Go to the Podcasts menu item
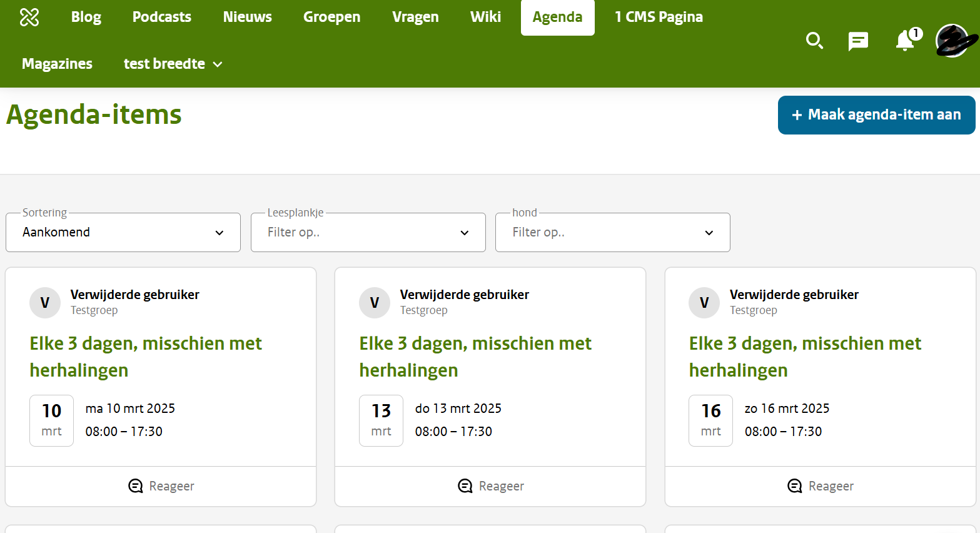 (x=162, y=17)
